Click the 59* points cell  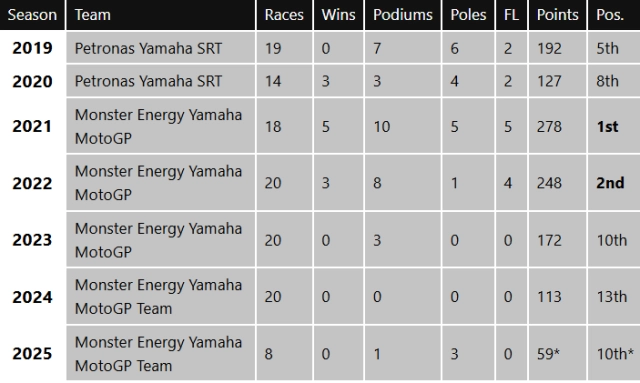click(558, 354)
